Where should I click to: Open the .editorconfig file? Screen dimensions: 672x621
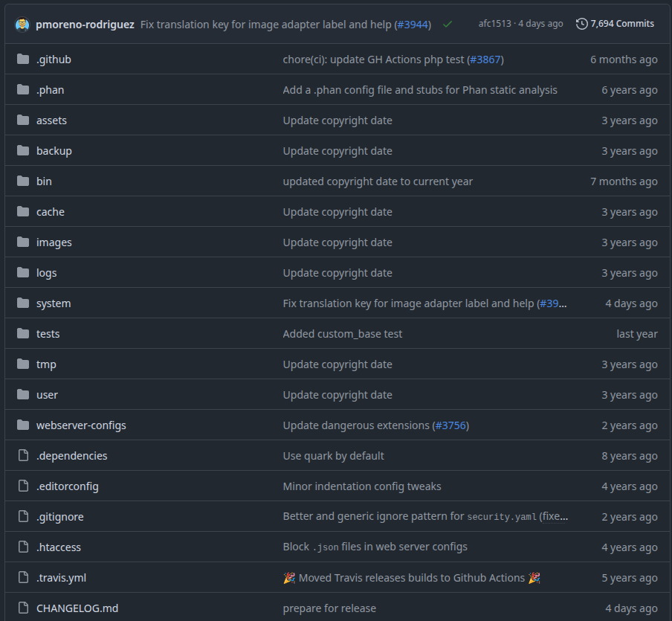click(x=67, y=486)
